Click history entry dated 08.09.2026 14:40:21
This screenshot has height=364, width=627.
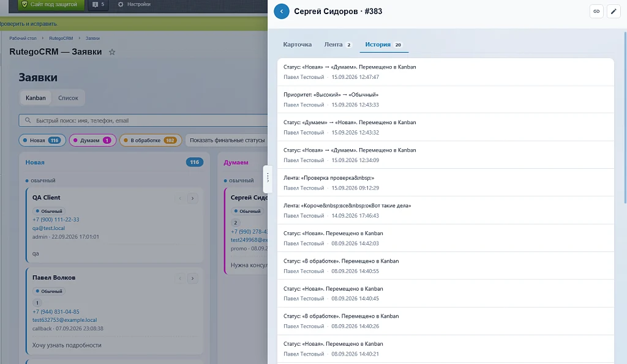[446, 349]
